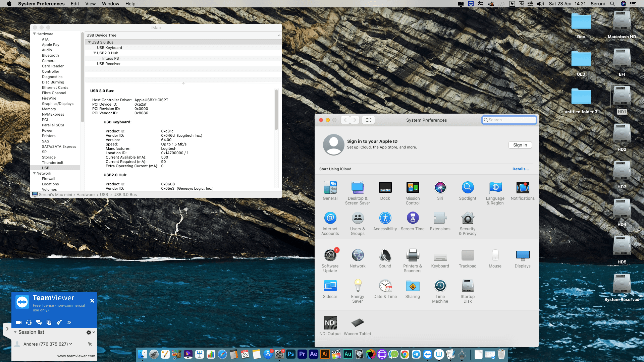Open the Displays preferences pane
644x362 pixels.
tap(523, 259)
